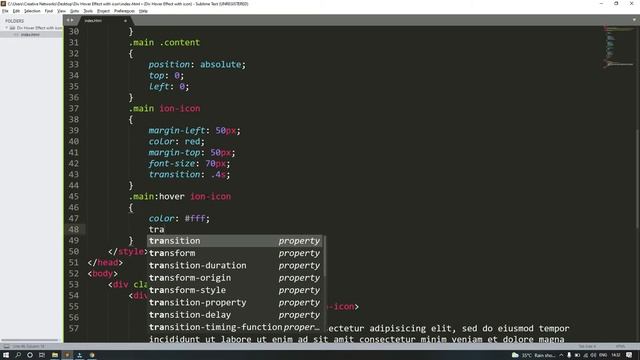Click the sidebar toggle status bar icon
The width and height of the screenshot is (640, 360).
click(6, 346)
